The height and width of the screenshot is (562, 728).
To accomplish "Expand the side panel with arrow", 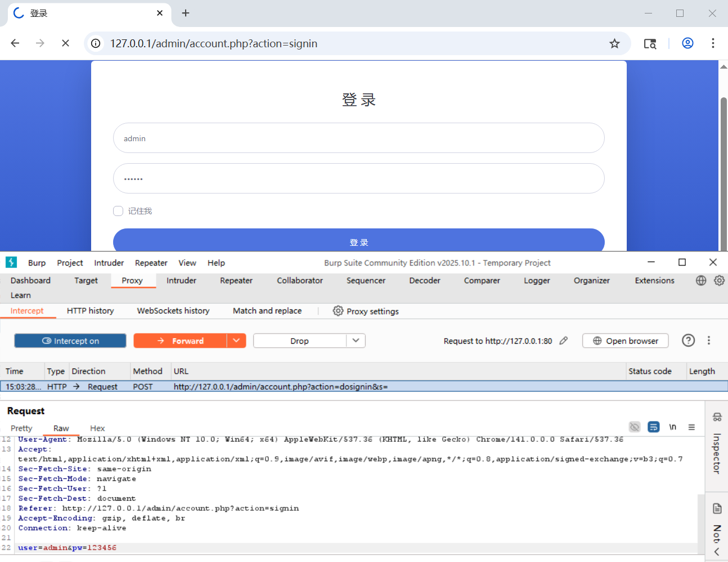I will tap(717, 552).
